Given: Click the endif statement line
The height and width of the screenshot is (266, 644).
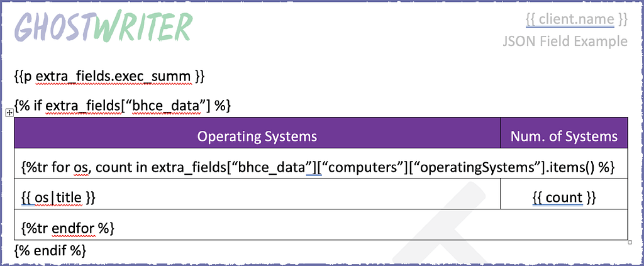Looking at the screenshot, I should [x=50, y=250].
